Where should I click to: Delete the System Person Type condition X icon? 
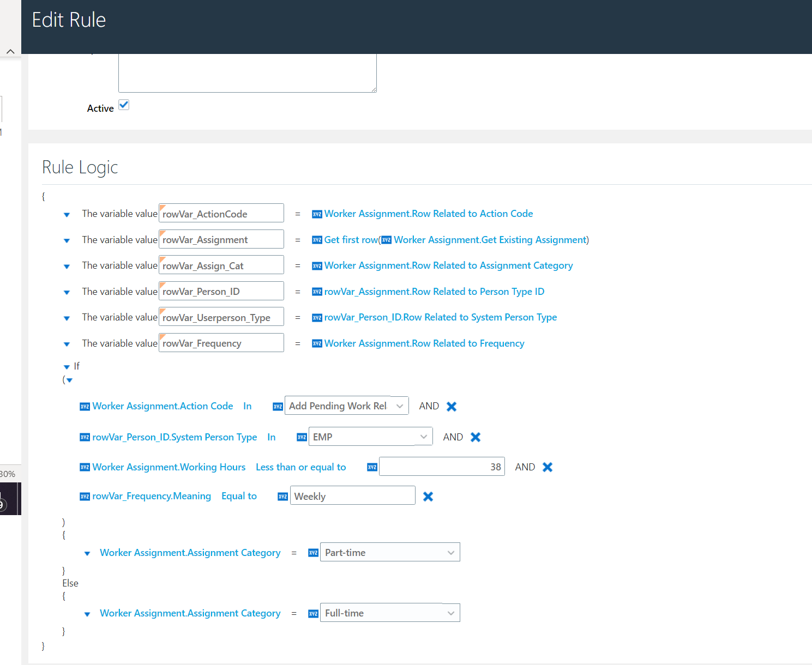coord(476,437)
